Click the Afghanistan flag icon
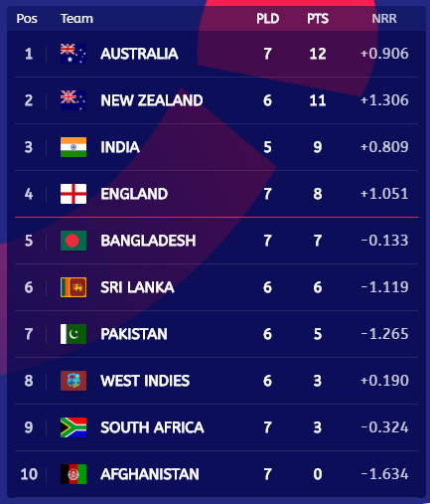 coord(73,474)
